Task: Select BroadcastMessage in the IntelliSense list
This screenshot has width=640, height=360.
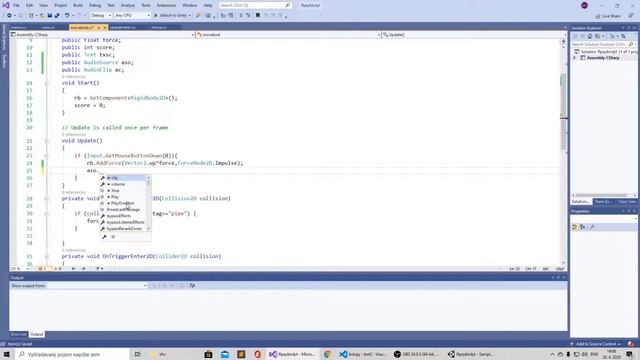Action: click(123, 209)
